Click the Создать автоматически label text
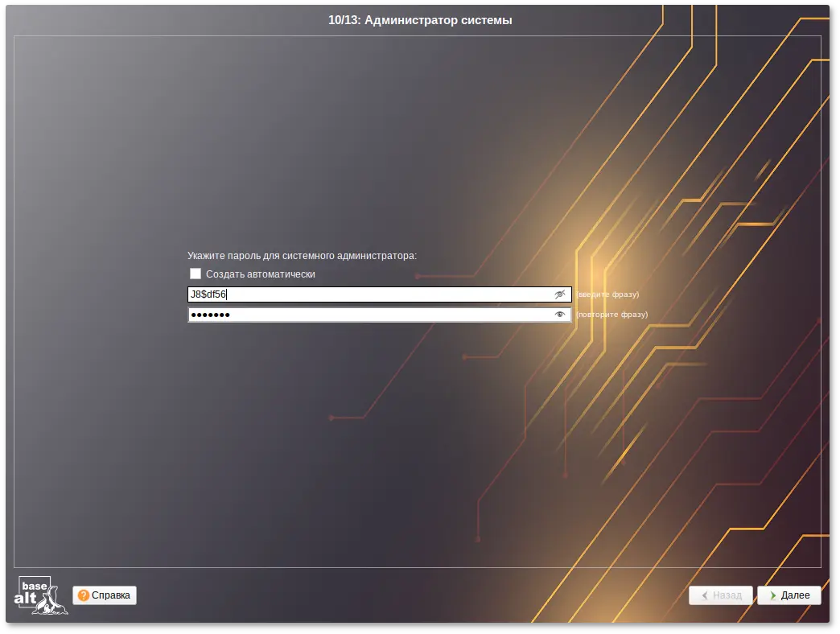 [x=260, y=274]
